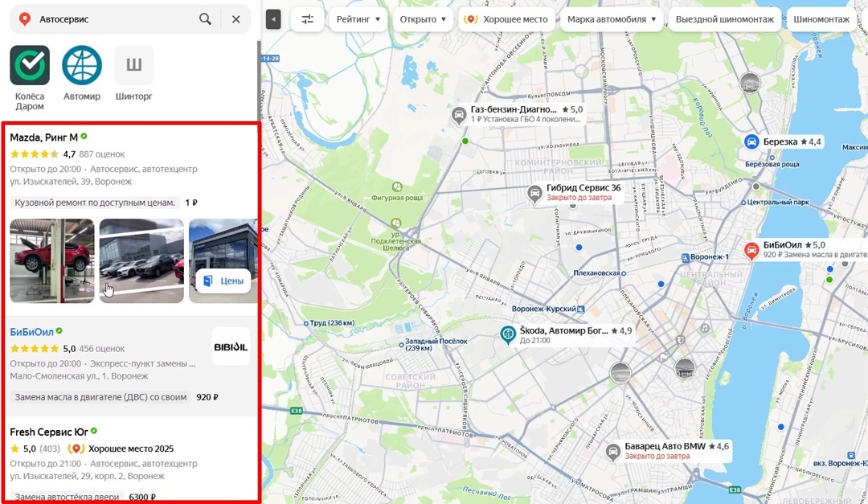Click the Баварец Авто BMW label text
This screenshot has width=868, height=504.
[x=665, y=446]
